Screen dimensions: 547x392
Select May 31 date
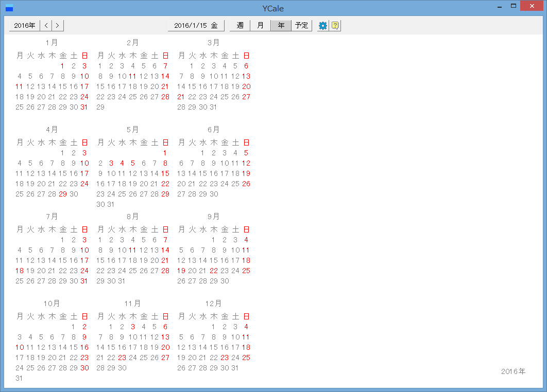point(111,205)
